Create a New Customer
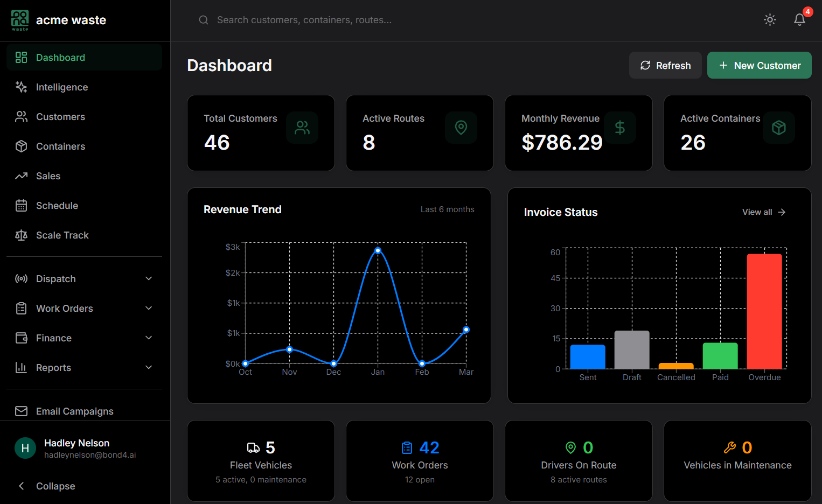 pos(760,65)
